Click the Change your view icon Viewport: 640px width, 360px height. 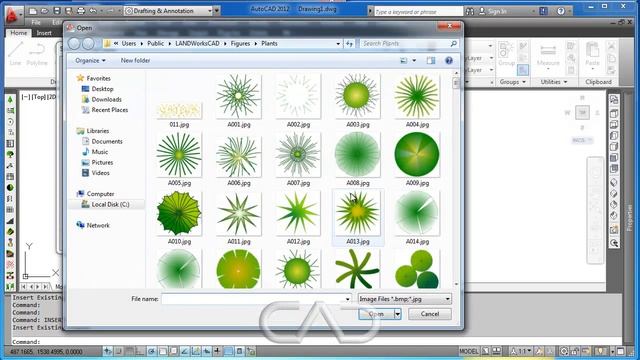404,60
